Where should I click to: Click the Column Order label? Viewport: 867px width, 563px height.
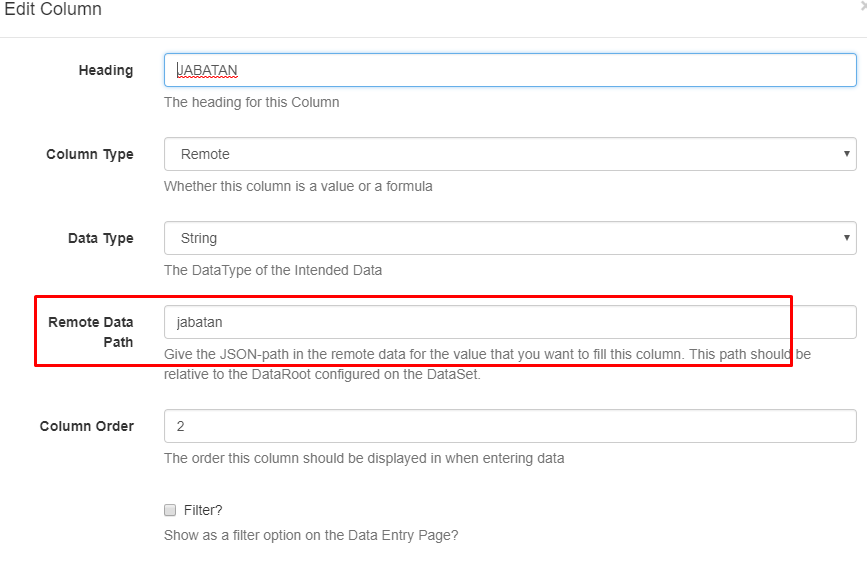(87, 426)
